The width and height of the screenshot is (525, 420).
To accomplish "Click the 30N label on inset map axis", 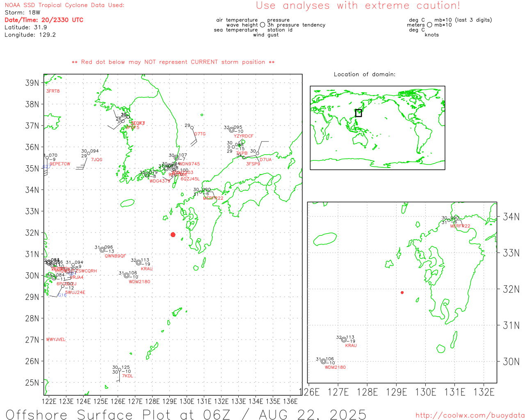I will click(511, 361).
